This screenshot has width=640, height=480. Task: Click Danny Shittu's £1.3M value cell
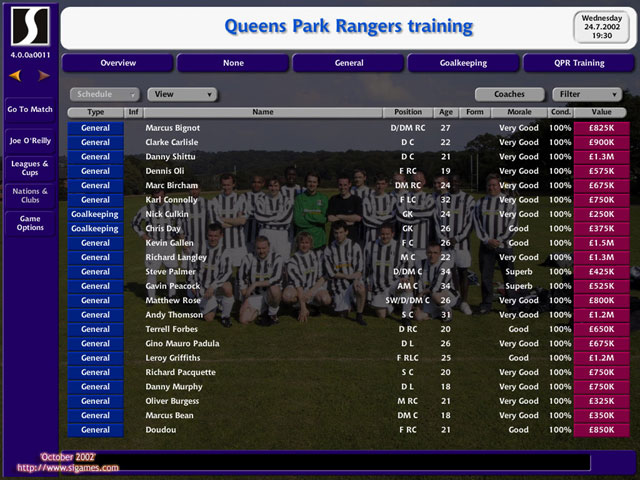tap(602, 157)
